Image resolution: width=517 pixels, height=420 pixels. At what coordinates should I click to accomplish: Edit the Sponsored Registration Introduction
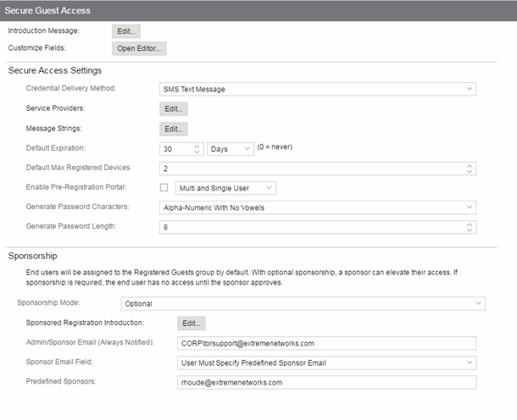click(192, 323)
